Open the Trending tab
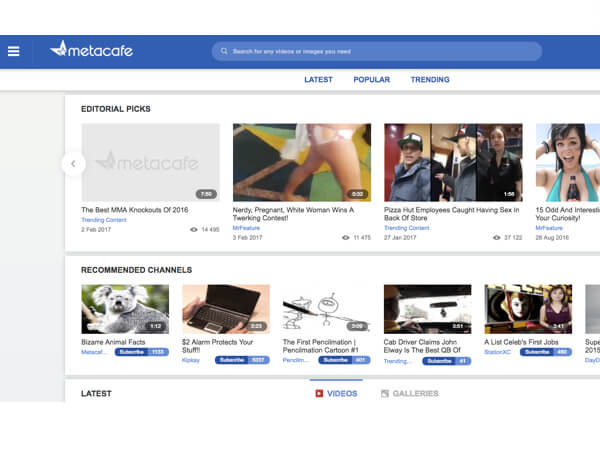The image size is (600, 450). point(430,80)
